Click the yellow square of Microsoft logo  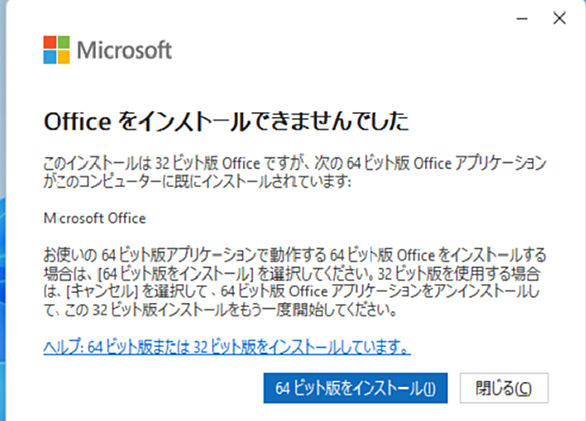64,57
